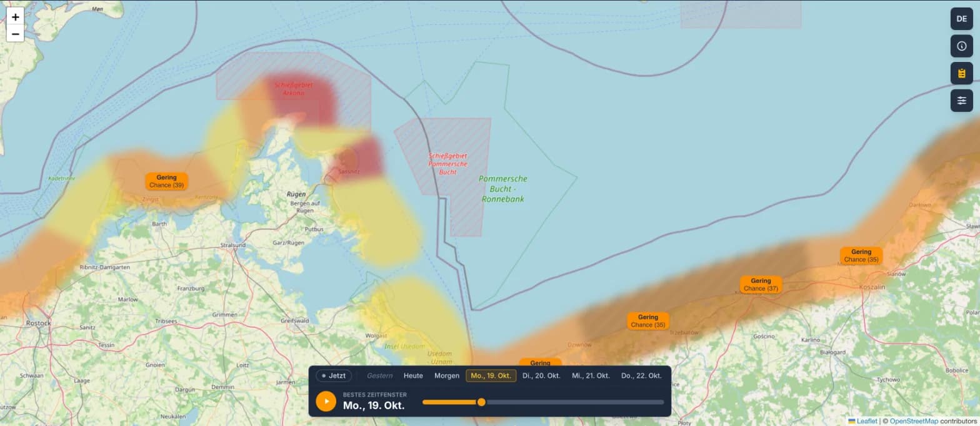The height and width of the screenshot is (426, 980).
Task: Open the filter sliders settings icon
Action: [961, 101]
